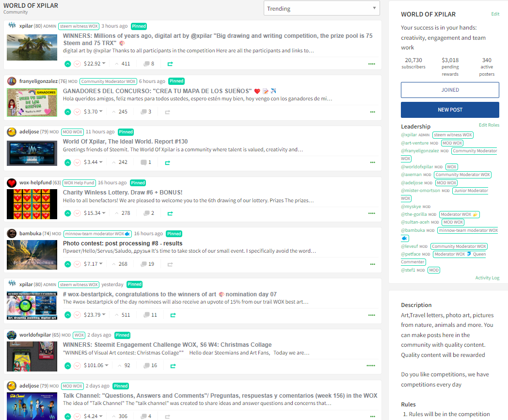Open the hearts lottery grid thumbnail
This screenshot has height=420, width=508.
pos(32,204)
